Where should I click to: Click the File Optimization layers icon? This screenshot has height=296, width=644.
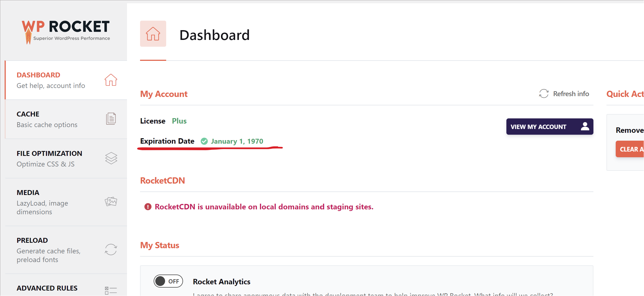pyautogui.click(x=111, y=158)
